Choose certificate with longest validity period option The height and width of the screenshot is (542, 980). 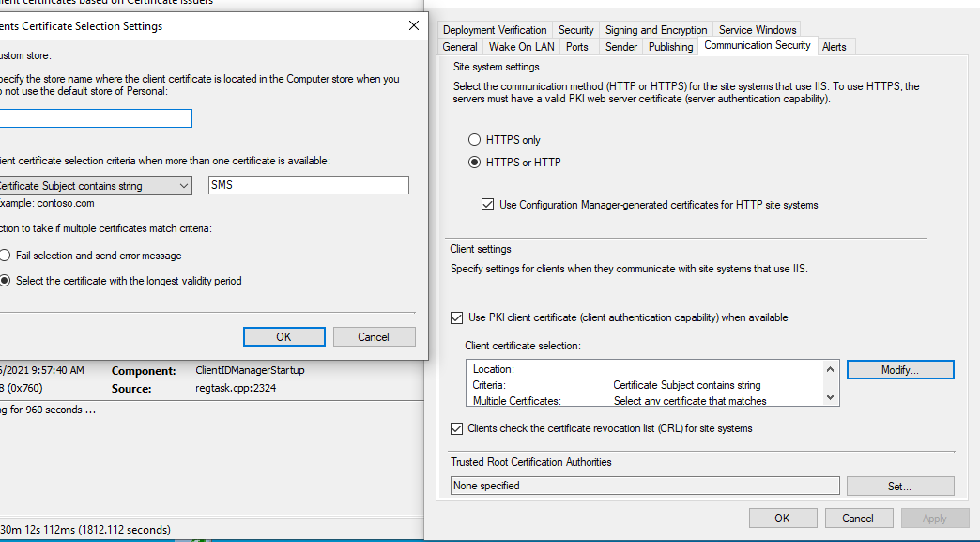(x=6, y=281)
